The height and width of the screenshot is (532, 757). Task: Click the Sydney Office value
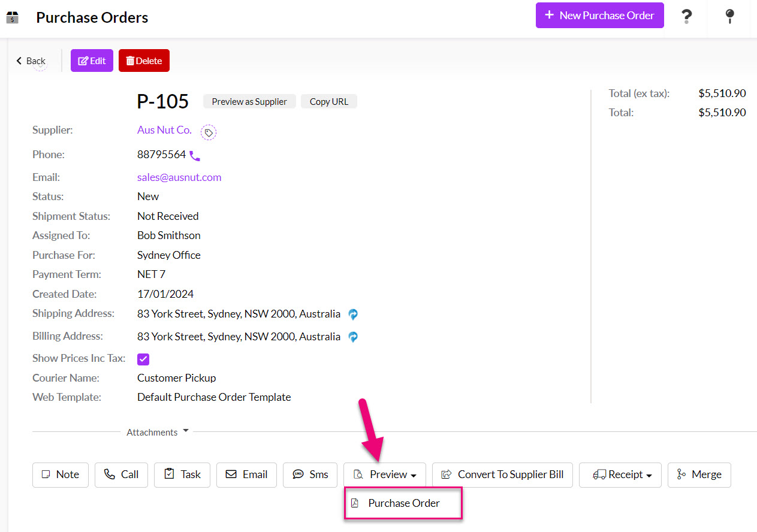point(169,255)
